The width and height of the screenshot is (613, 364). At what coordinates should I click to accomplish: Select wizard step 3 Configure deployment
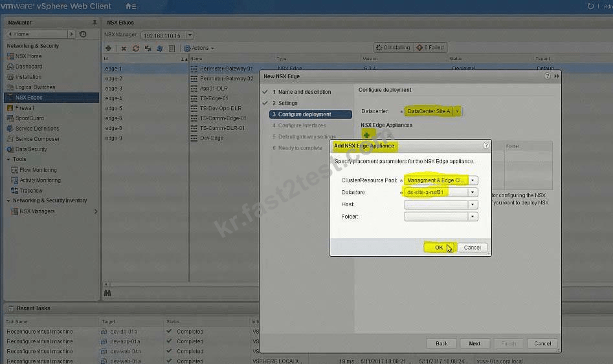pyautogui.click(x=311, y=114)
